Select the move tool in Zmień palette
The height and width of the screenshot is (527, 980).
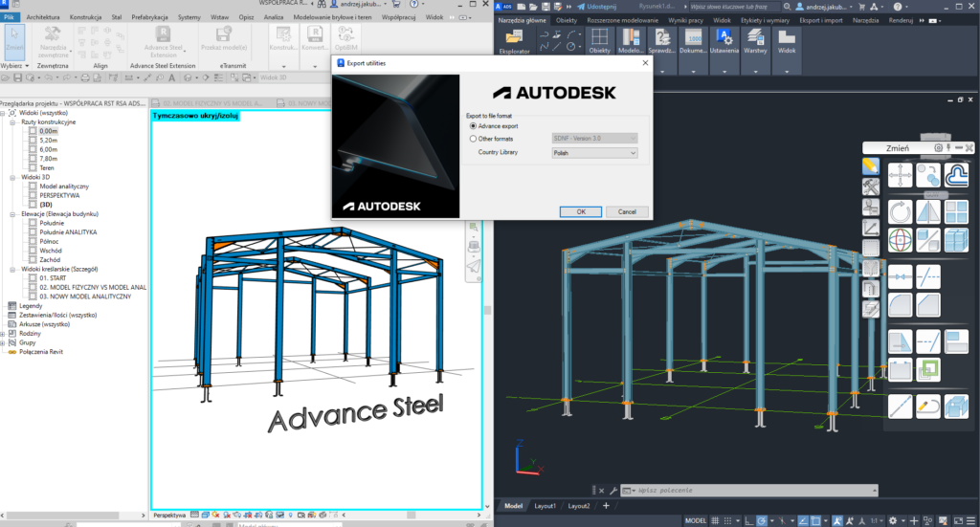[900, 175]
